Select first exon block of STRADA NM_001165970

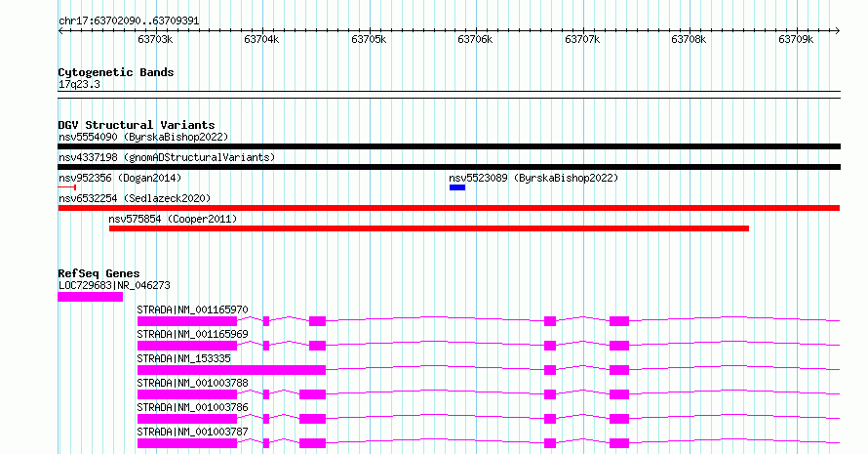tap(187, 321)
